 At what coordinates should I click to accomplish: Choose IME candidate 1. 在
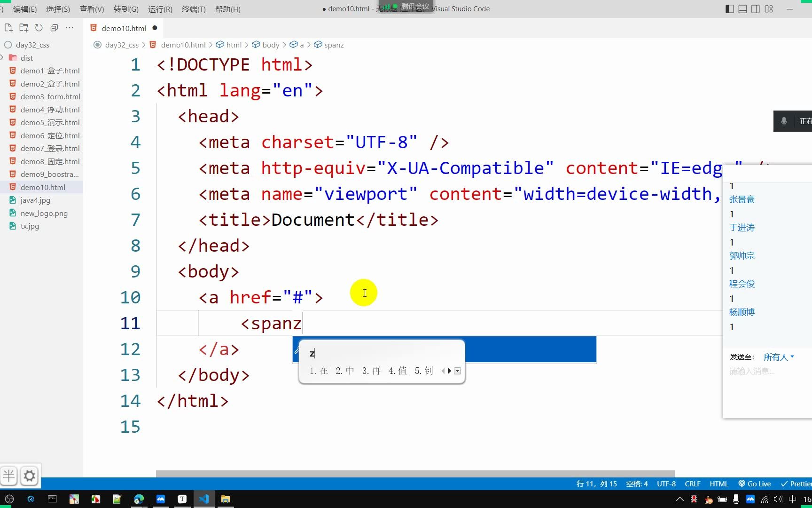(x=319, y=371)
